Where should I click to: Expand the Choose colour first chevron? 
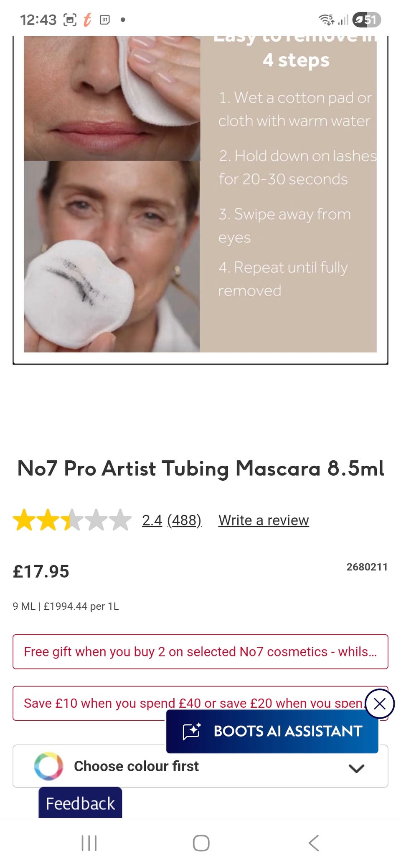(x=356, y=768)
